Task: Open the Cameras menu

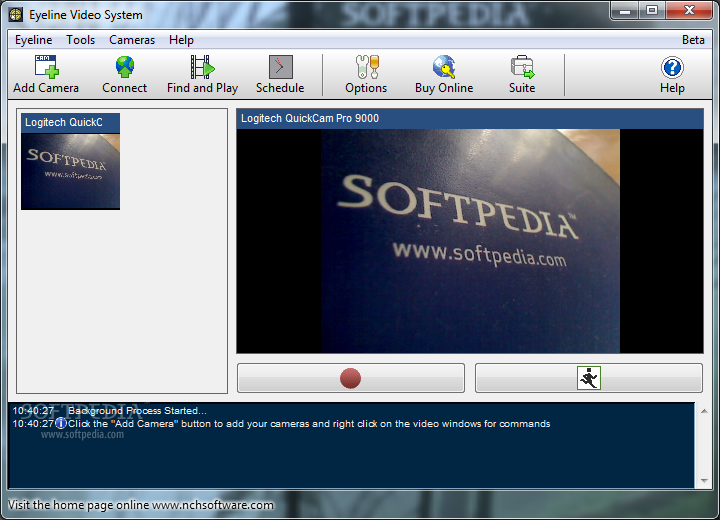Action: click(x=132, y=40)
